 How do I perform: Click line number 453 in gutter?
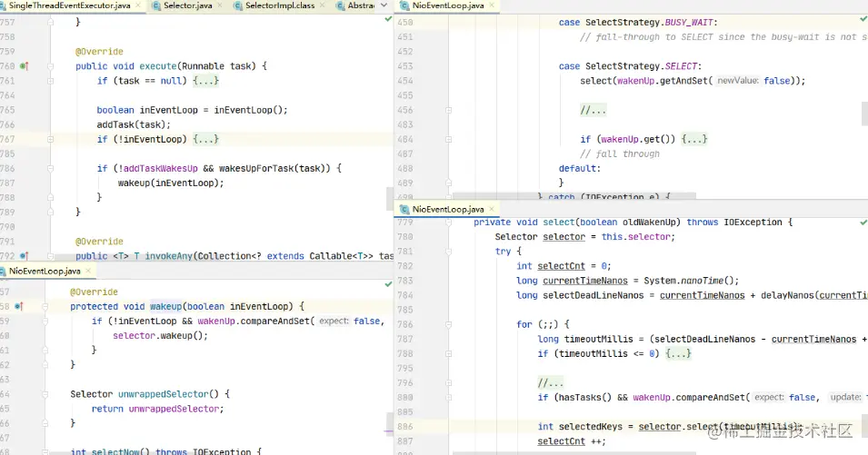[405, 65]
